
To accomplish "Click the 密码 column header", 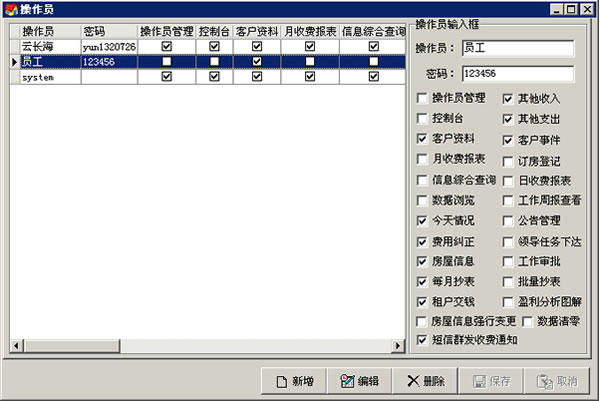I will point(109,31).
